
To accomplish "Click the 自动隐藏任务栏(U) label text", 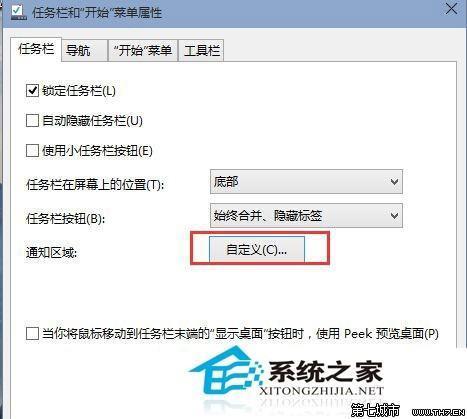I will 92,121.
